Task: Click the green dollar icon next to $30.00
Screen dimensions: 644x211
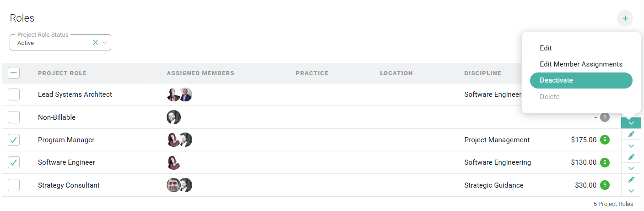Action: pyautogui.click(x=605, y=185)
